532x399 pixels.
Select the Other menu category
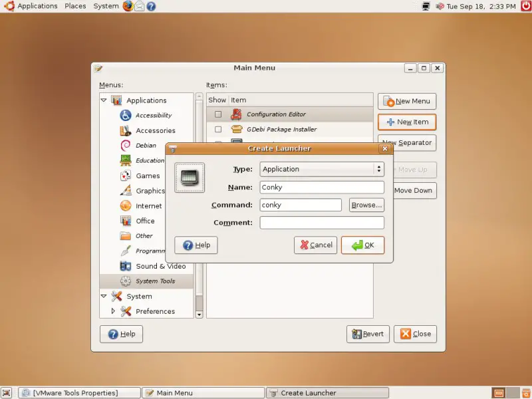tap(144, 236)
